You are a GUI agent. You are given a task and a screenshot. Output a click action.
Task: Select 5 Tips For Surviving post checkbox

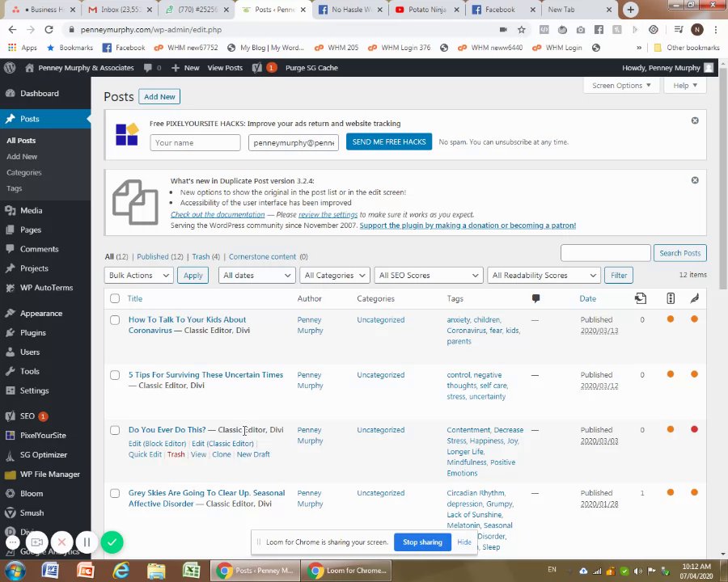coord(115,375)
